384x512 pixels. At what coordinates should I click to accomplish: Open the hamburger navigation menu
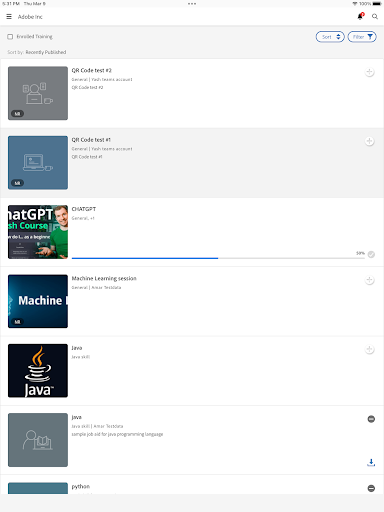pos(9,16)
